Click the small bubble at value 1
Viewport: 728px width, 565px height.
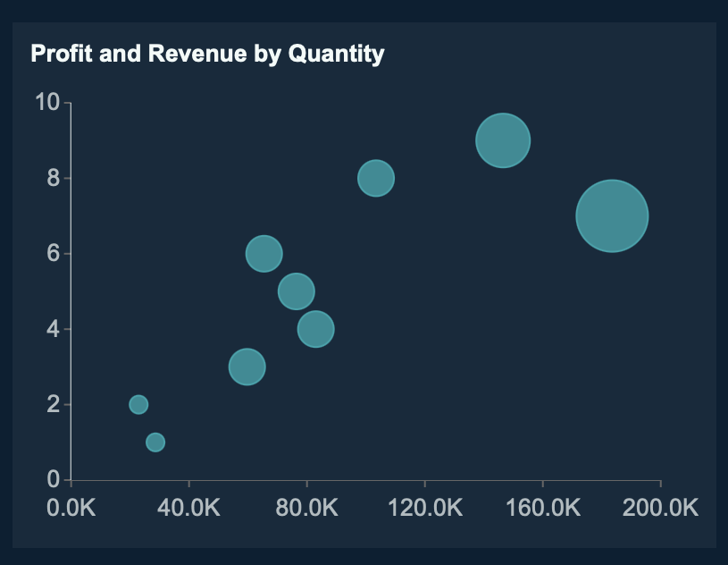[155, 443]
